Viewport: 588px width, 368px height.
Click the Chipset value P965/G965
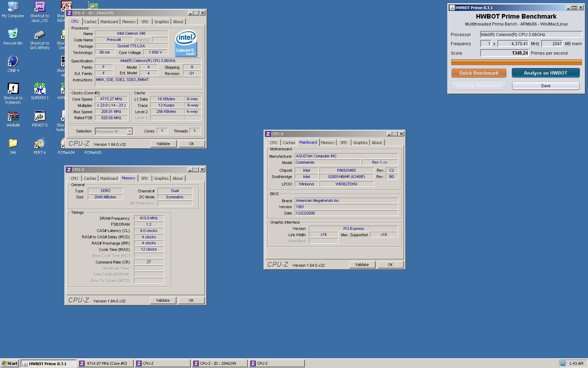click(346, 170)
